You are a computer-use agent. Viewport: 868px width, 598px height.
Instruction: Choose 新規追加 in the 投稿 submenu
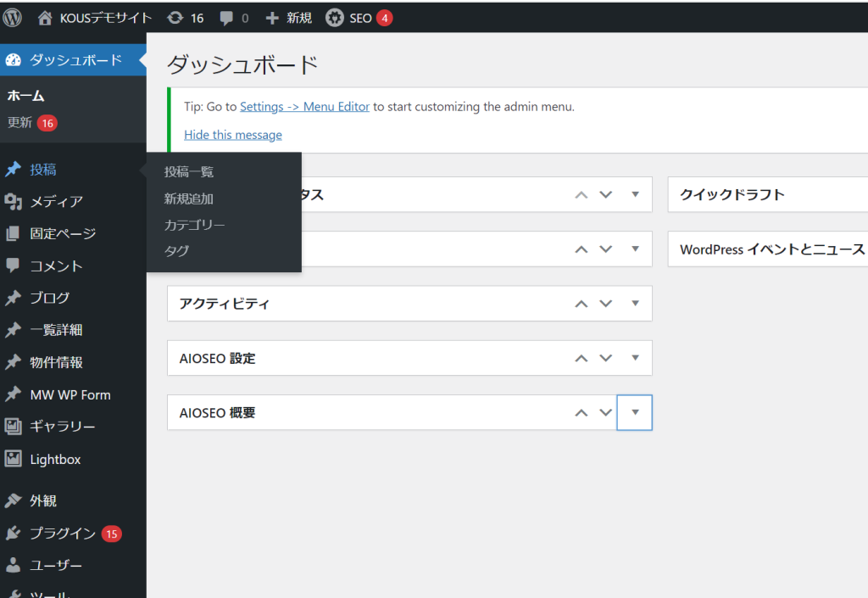click(x=189, y=199)
